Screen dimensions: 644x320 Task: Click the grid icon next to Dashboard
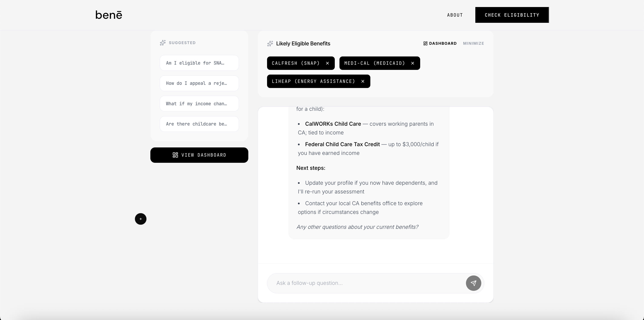point(425,43)
